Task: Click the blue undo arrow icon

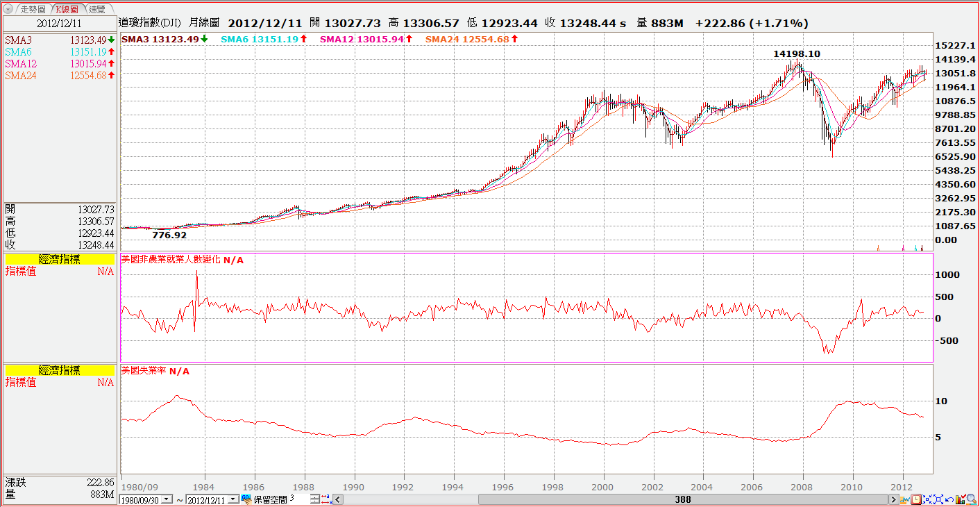Action: tap(949, 499)
